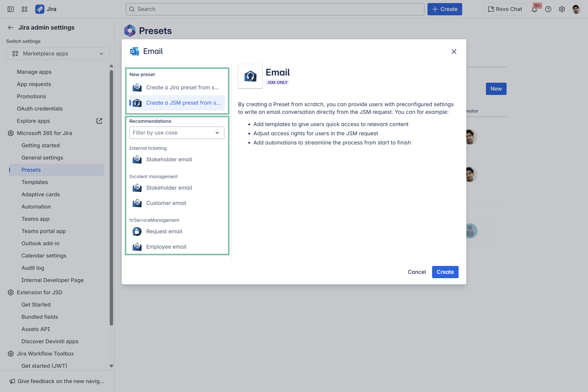Screen dimensions: 588x392
Task: Open Rovo Chat
Action: point(505,9)
